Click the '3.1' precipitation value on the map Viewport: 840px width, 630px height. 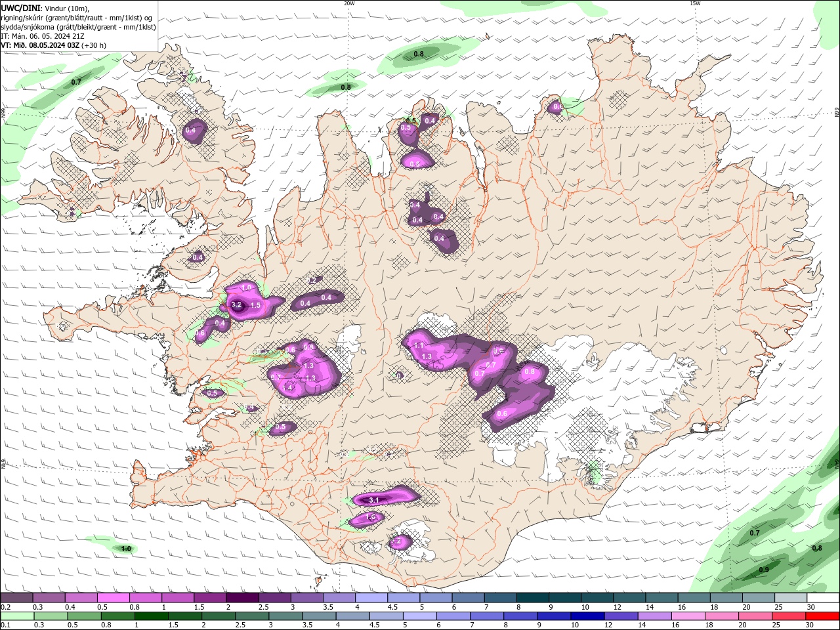click(x=374, y=500)
